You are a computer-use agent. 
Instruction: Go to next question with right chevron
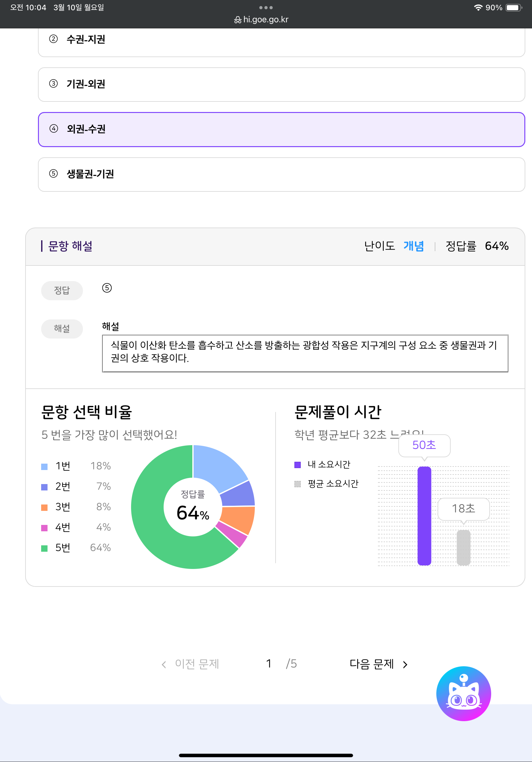[x=405, y=664]
